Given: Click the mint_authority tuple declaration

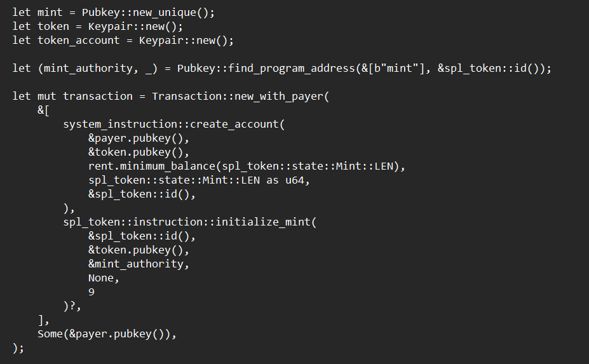Looking at the screenshot, I should click(x=84, y=68).
